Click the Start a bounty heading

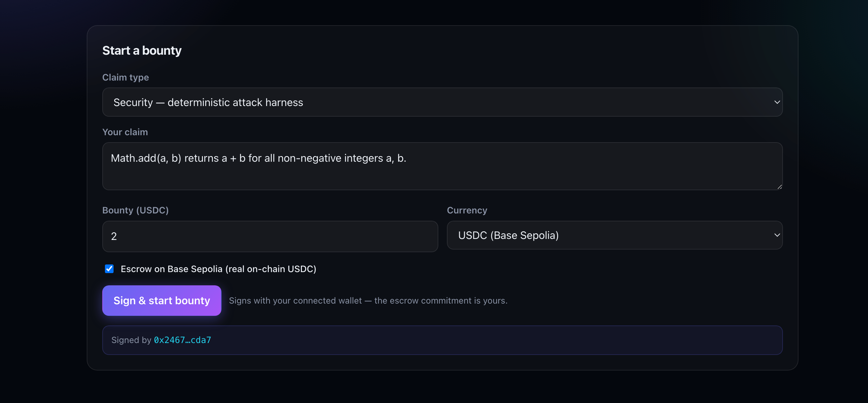[x=142, y=51]
